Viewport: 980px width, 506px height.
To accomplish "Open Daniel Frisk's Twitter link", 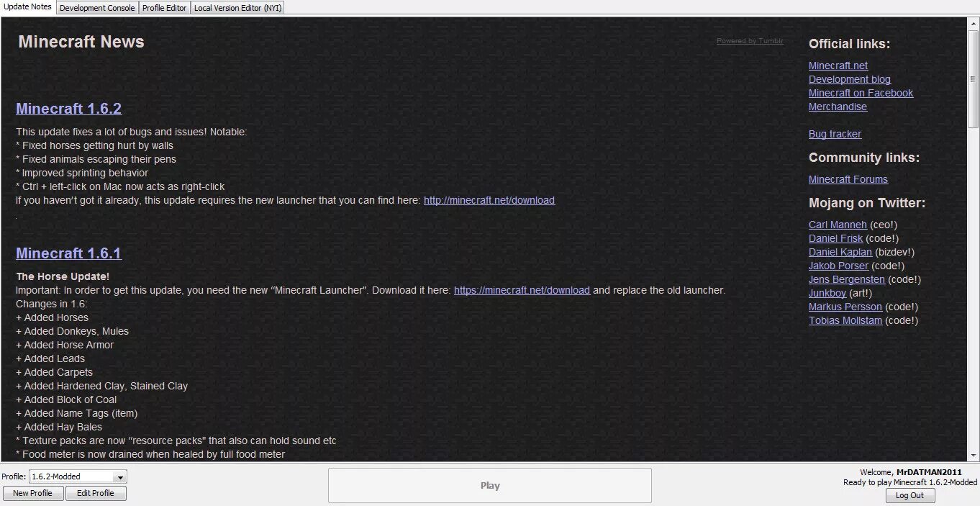I will (x=835, y=238).
